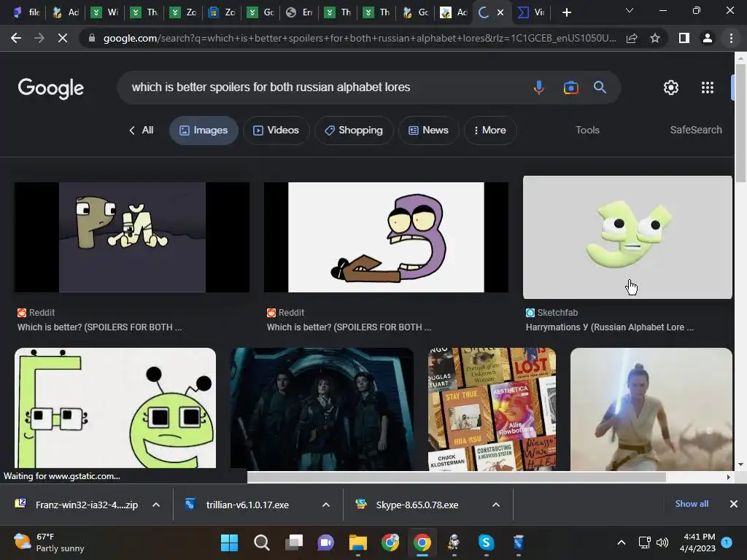Stop loading the page
This screenshot has height=560, width=747.
(63, 38)
